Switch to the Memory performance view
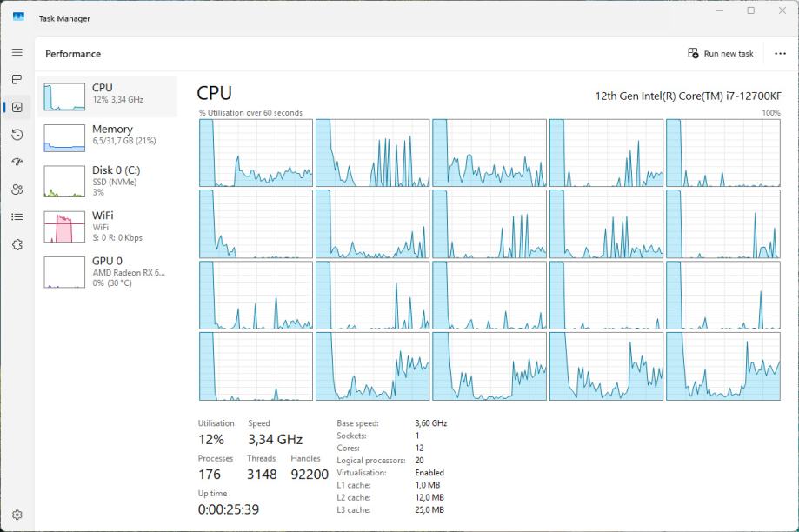This screenshot has height=532, width=799. pyautogui.click(x=107, y=135)
